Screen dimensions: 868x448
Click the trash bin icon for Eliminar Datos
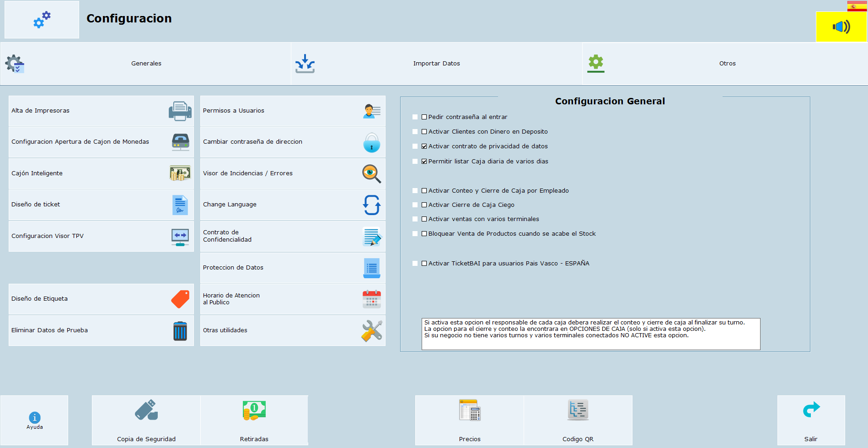pyautogui.click(x=180, y=331)
